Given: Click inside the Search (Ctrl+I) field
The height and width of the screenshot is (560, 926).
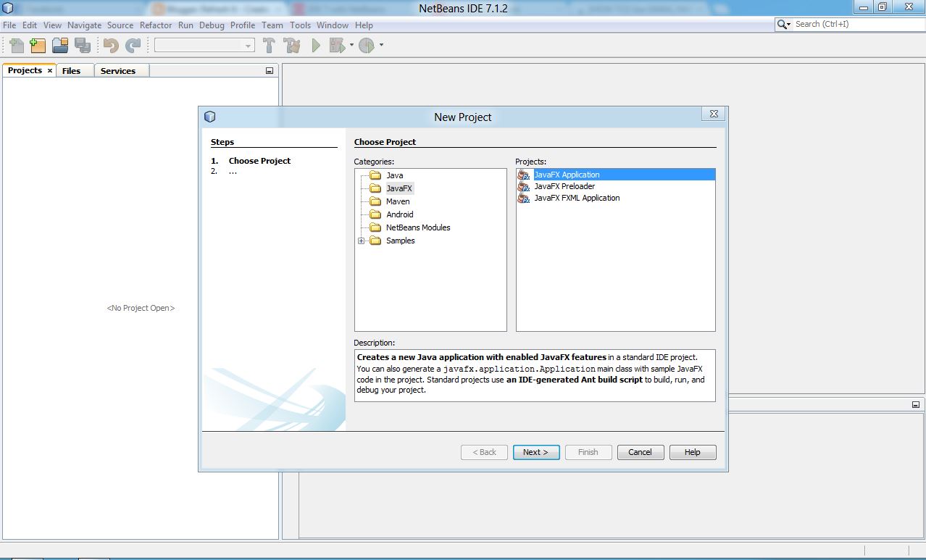Looking at the screenshot, I should (848, 24).
